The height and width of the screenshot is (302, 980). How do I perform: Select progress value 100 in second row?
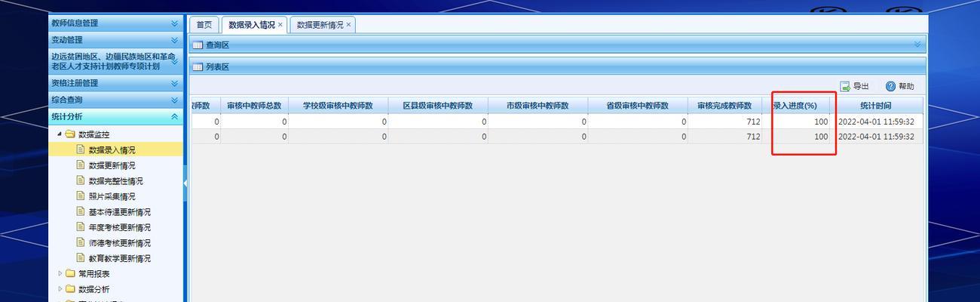click(821, 137)
